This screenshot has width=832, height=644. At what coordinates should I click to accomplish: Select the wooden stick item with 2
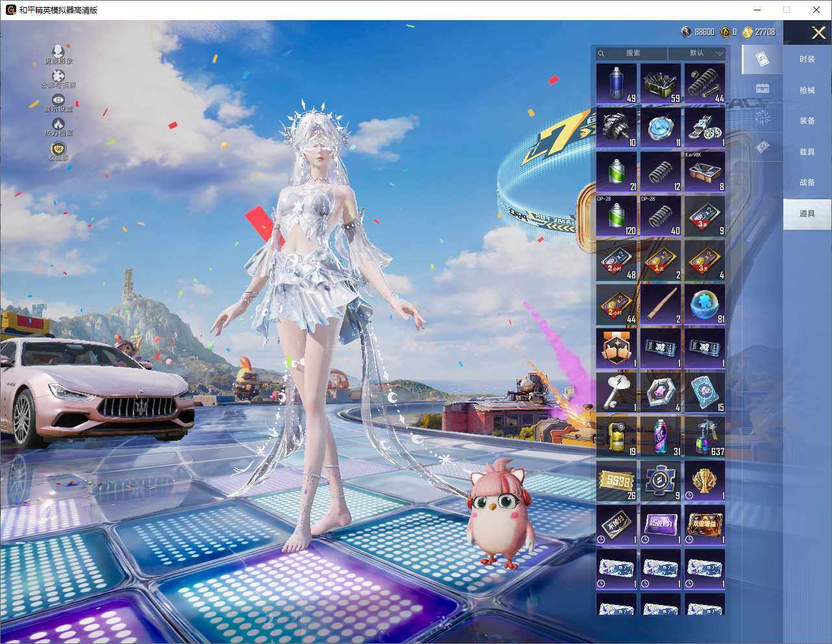(661, 304)
